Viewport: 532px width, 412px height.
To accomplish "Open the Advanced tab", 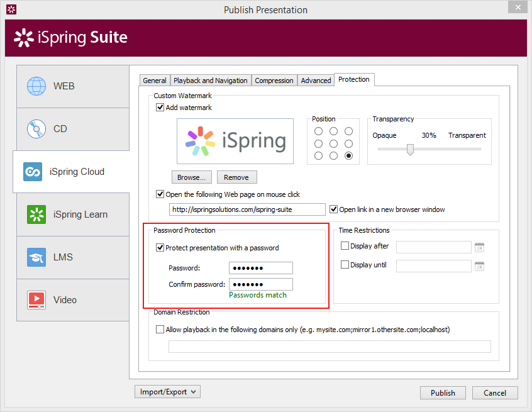I will 316,81.
